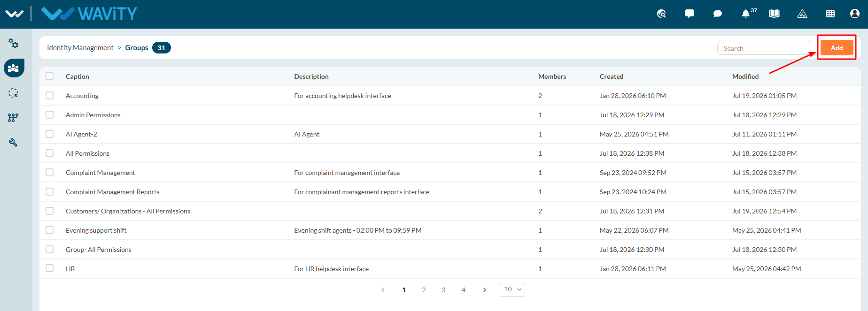
Task: Click the Groups breadcrumb link
Action: coord(137,48)
